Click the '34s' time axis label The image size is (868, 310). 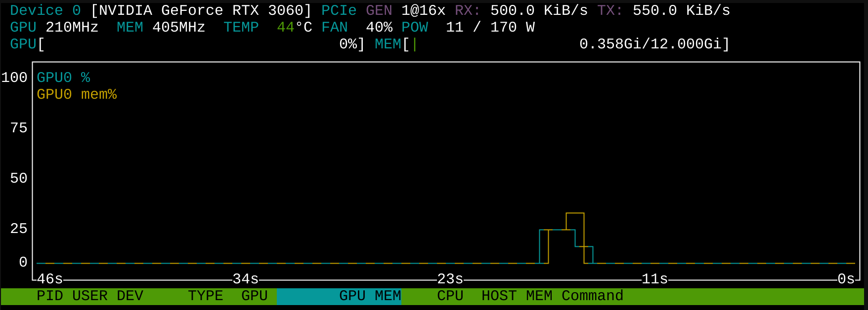(246, 279)
